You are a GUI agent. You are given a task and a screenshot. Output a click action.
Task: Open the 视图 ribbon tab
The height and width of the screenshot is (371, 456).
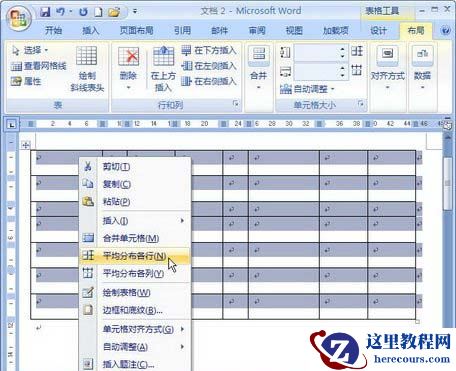(x=294, y=31)
